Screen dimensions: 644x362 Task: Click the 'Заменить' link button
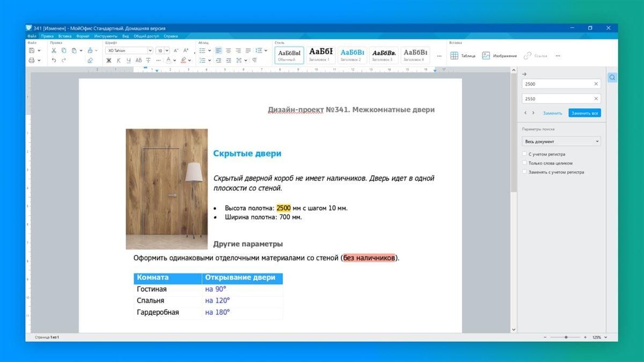click(x=552, y=113)
